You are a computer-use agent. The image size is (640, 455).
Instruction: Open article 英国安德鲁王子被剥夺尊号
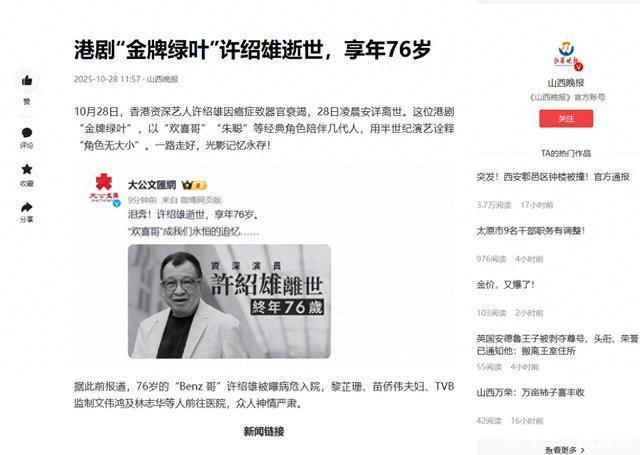coord(557,344)
